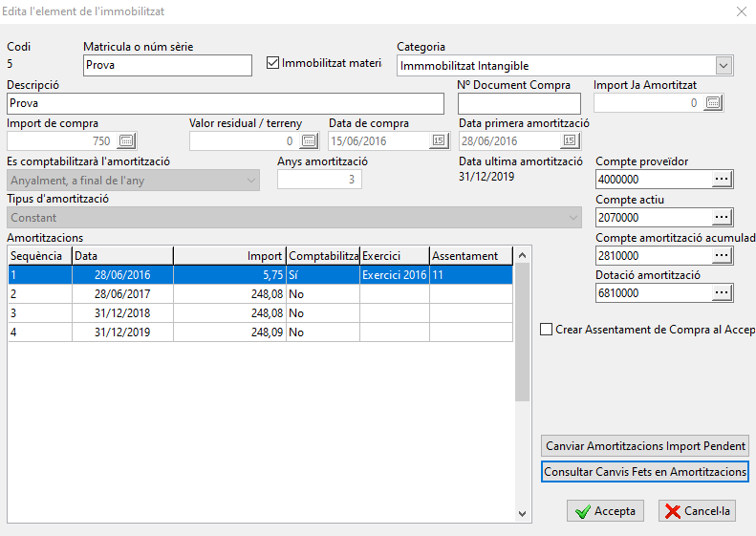Select amortization row dated 31/12/2019
The image size is (756, 536).
[x=260, y=332]
